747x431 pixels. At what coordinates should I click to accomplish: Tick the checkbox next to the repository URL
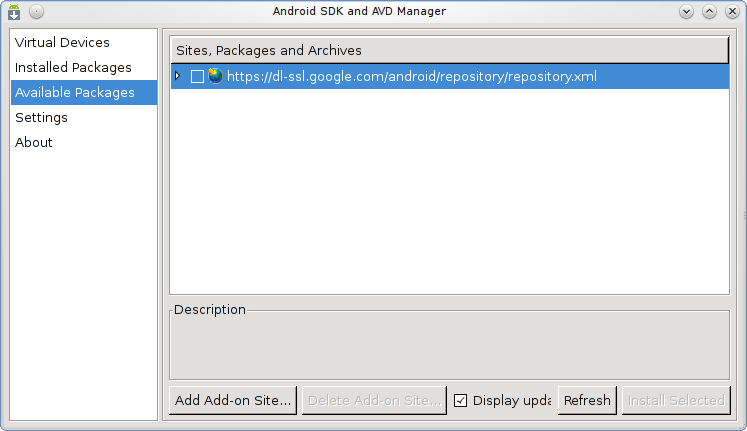(x=197, y=76)
